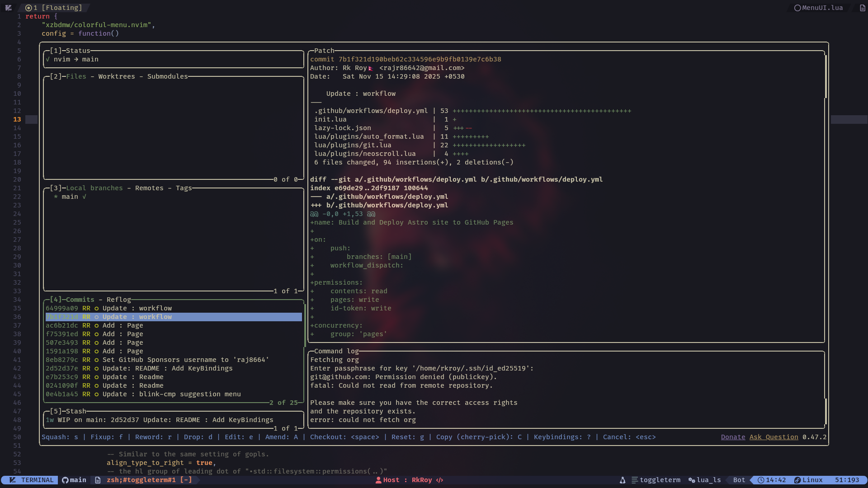Screen dimensions: 868x488
Task: Click the clock icon beside 14:42
Action: [x=760, y=480]
